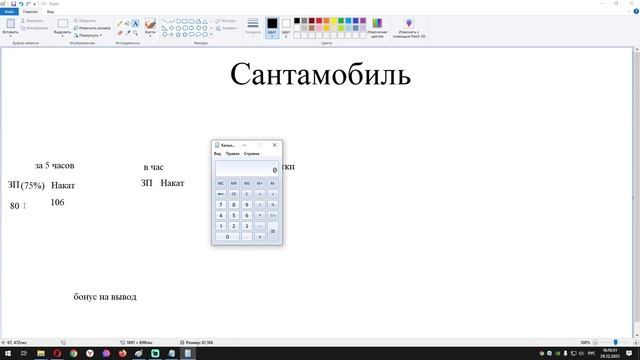
Task: Expand the Shapes gallery more arrow
Action: (211, 35)
